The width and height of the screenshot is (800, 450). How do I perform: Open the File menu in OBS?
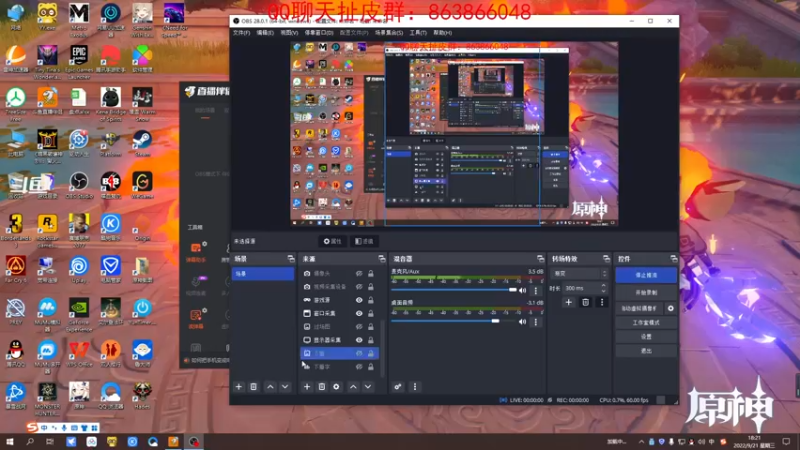click(241, 33)
